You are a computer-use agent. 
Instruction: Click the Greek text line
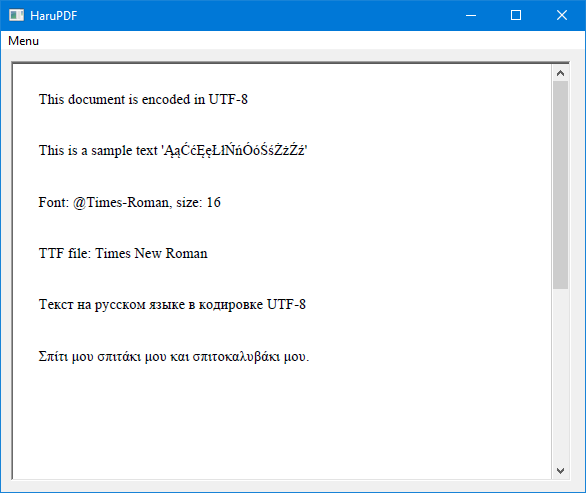(x=174, y=357)
